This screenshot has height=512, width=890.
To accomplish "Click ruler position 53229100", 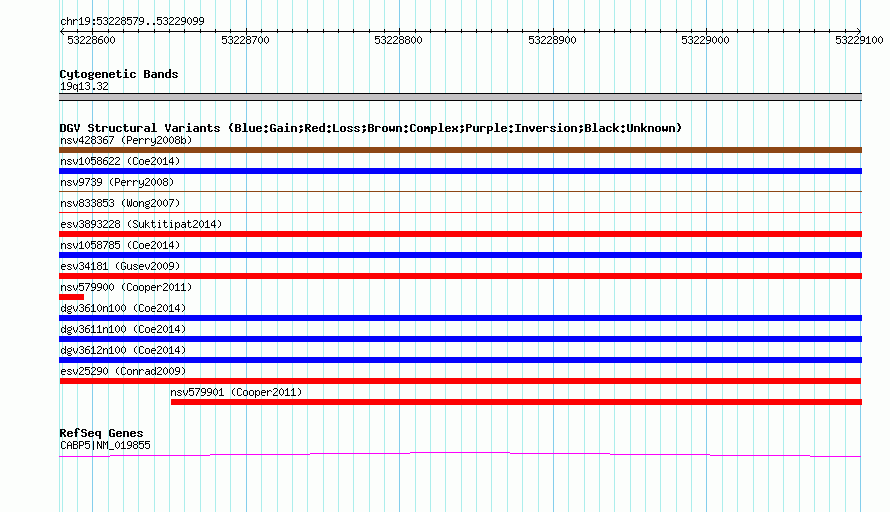I will (x=859, y=40).
